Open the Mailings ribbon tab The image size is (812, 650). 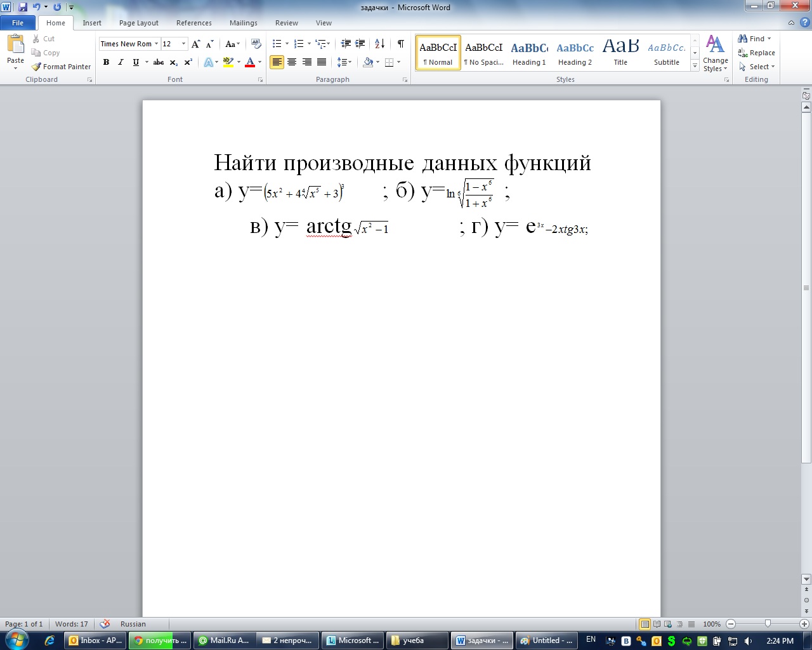pos(243,22)
